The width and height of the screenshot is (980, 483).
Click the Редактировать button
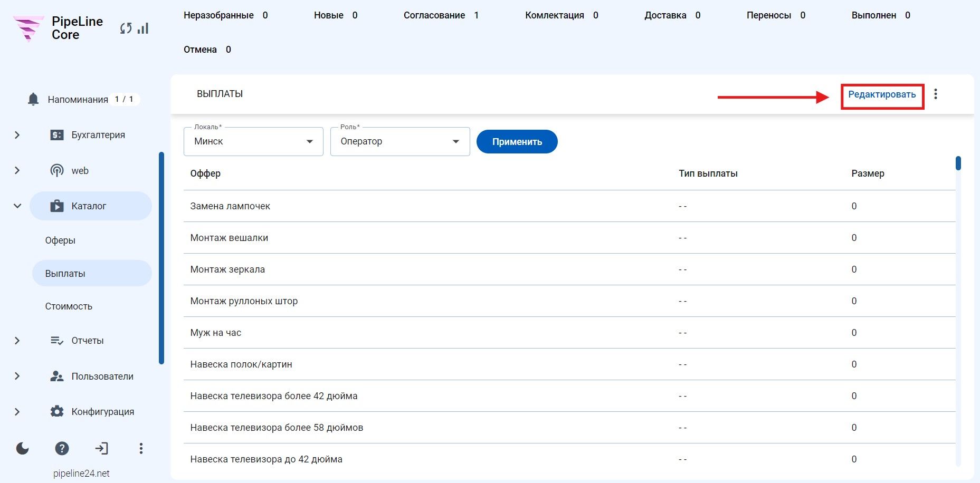point(882,94)
